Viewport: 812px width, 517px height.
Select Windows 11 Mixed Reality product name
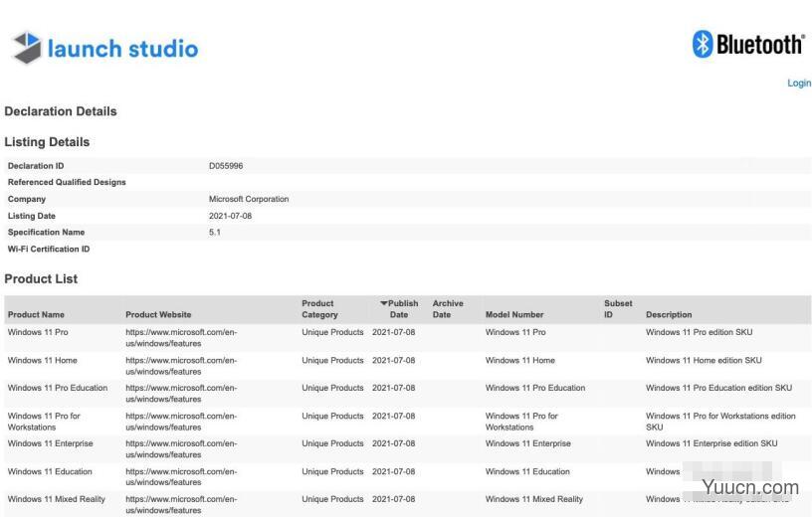pyautogui.click(x=57, y=499)
